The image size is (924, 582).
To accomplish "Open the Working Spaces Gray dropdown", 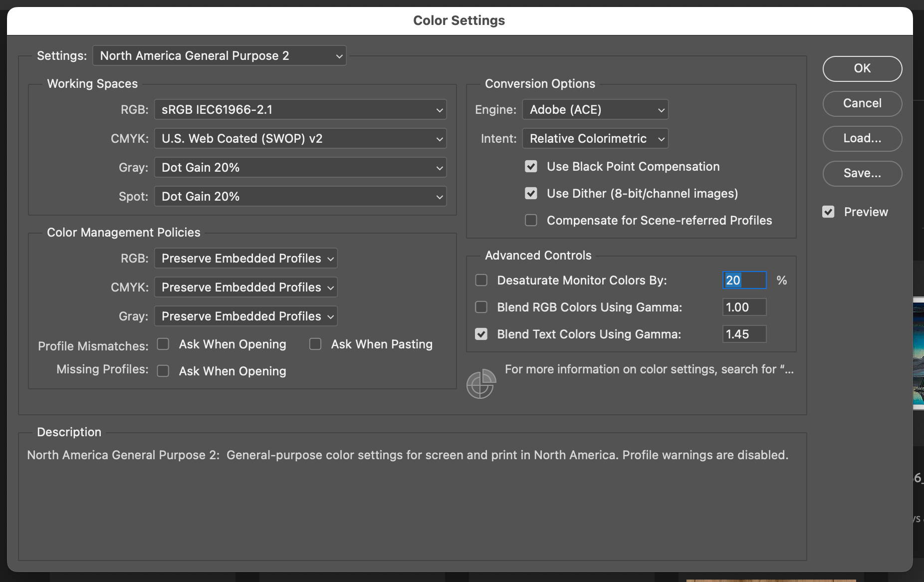I will pyautogui.click(x=300, y=168).
